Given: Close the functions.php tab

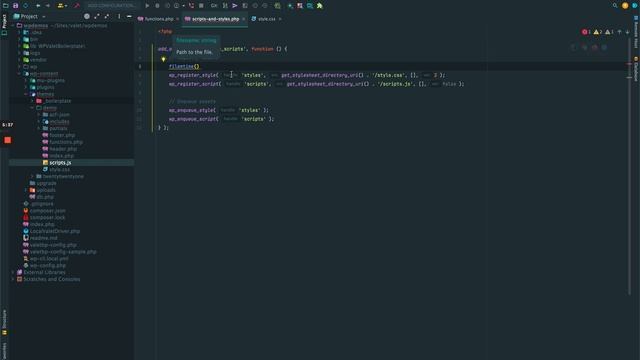Looking at the screenshot, I should point(178,19).
